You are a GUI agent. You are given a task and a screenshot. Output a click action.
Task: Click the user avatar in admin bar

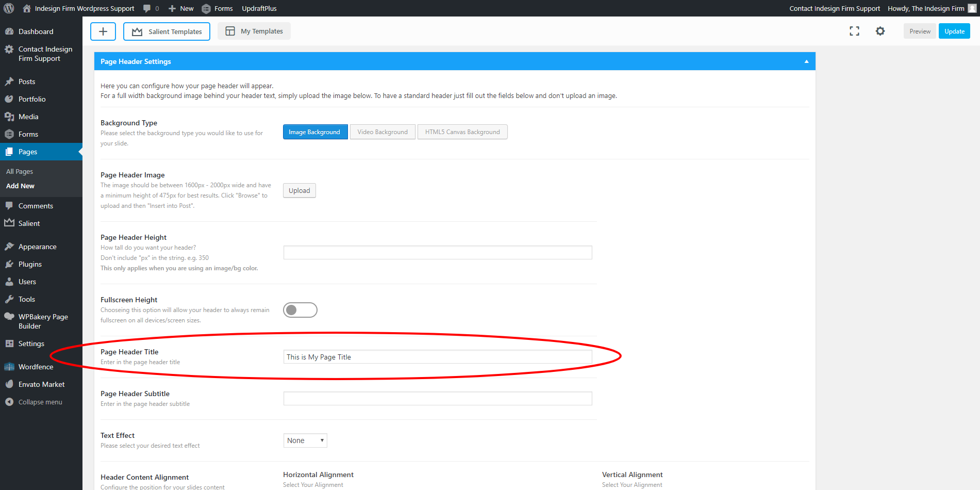972,8
